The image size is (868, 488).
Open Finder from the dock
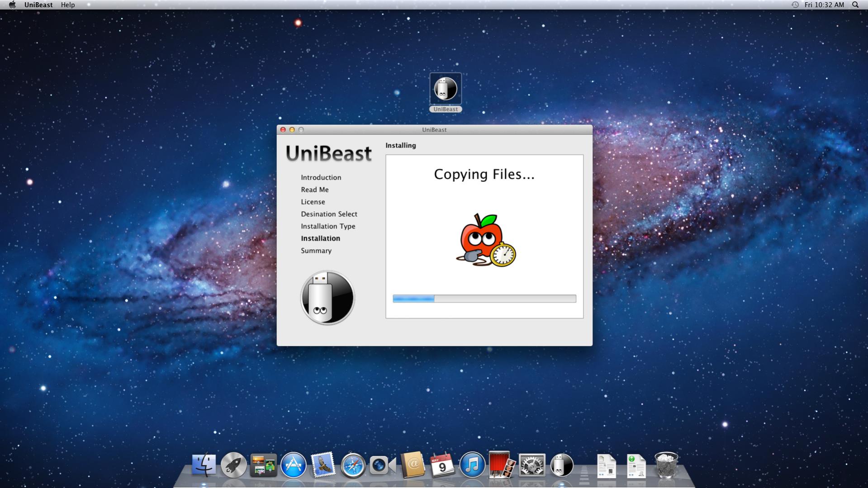pyautogui.click(x=204, y=465)
